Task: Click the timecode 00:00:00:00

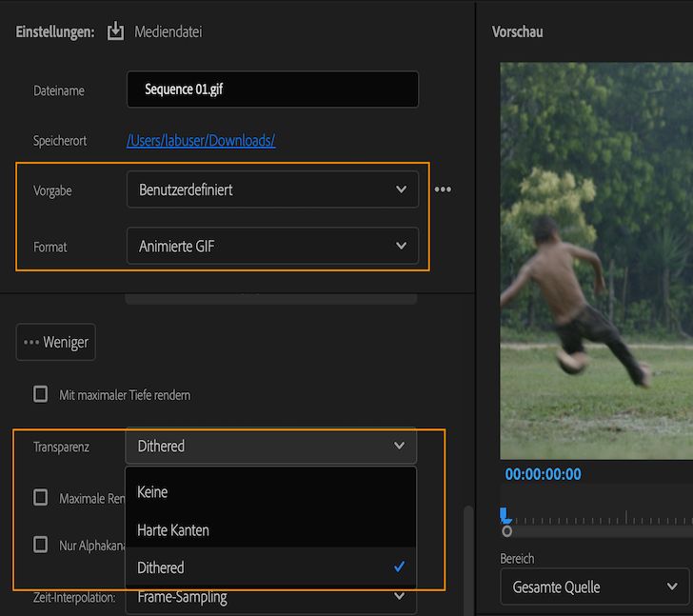Action: 544,474
